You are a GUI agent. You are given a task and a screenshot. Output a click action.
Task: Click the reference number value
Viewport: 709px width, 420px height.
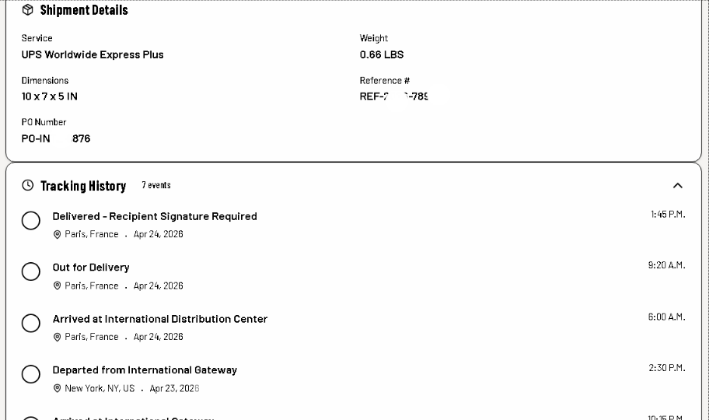tap(394, 97)
